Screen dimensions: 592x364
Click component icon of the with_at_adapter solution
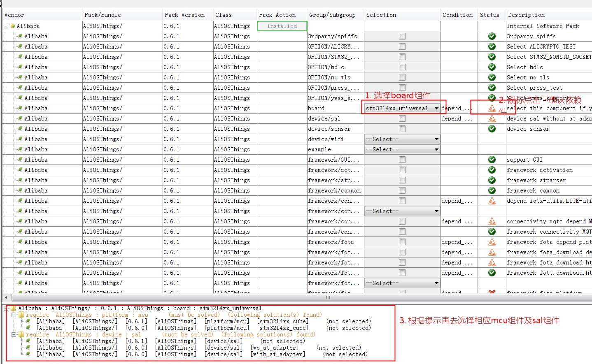tap(28, 354)
